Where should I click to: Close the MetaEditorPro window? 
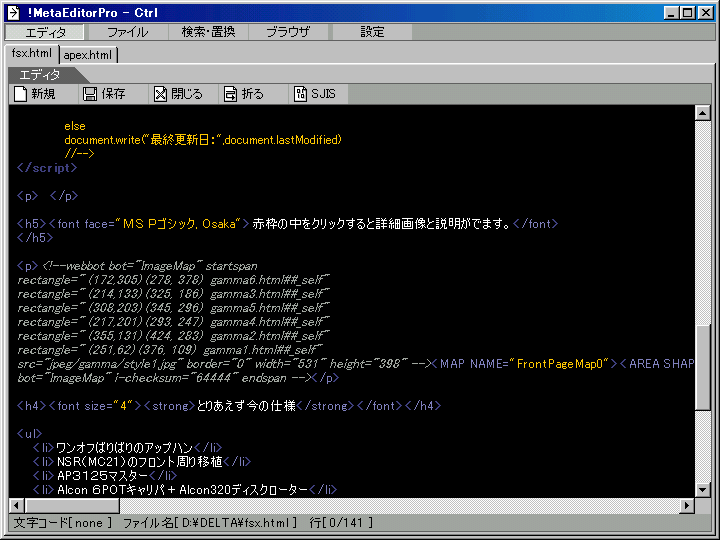pyautogui.click(x=705, y=13)
